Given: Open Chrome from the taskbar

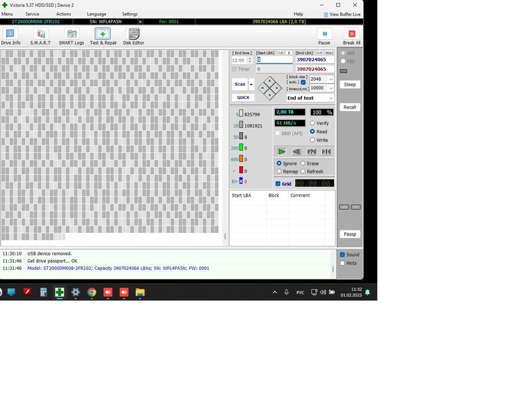Looking at the screenshot, I should [91, 292].
